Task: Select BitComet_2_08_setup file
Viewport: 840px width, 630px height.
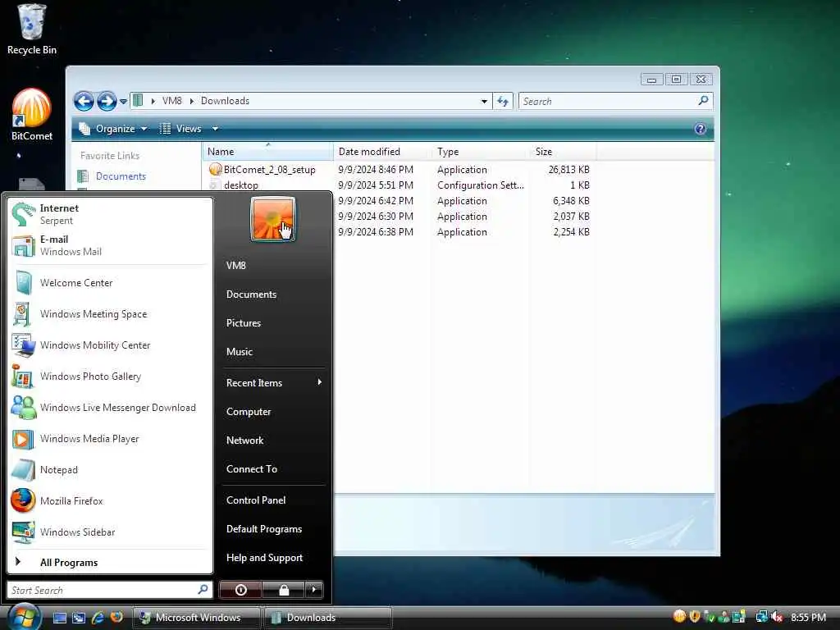Action: tap(262, 169)
